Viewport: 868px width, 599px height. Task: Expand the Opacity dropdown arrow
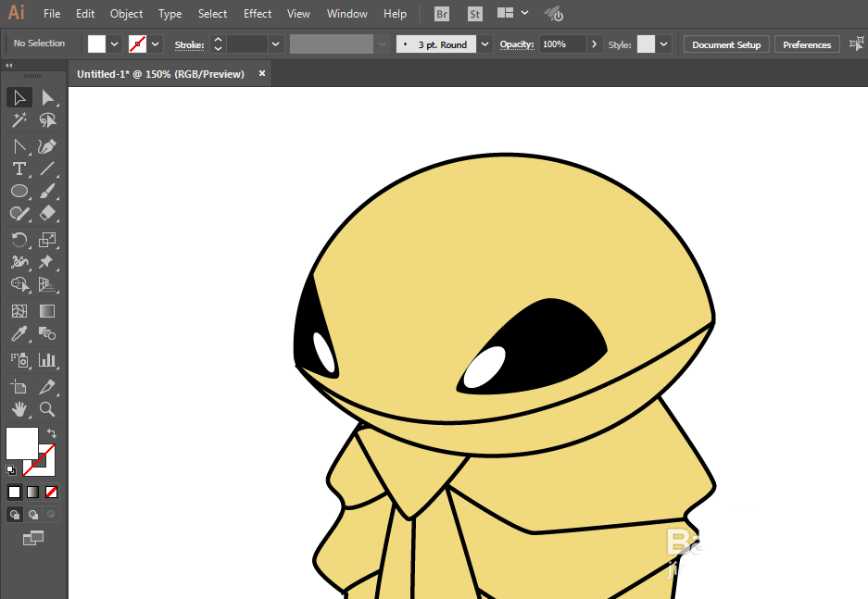click(x=594, y=44)
